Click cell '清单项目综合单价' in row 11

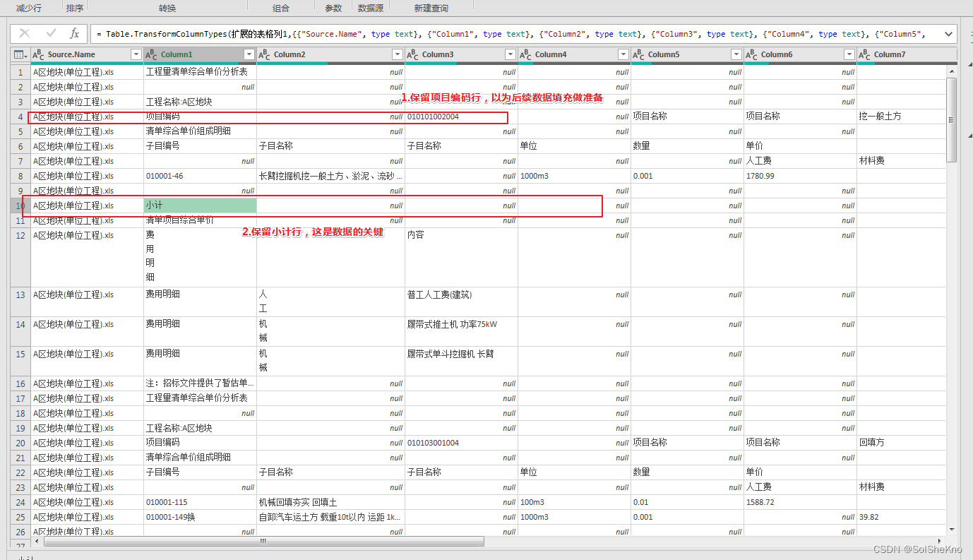click(x=200, y=220)
